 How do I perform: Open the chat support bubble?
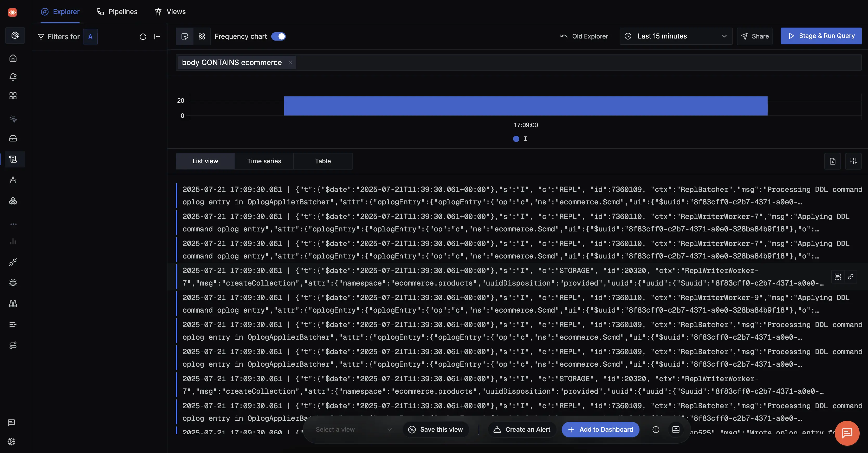click(x=847, y=433)
